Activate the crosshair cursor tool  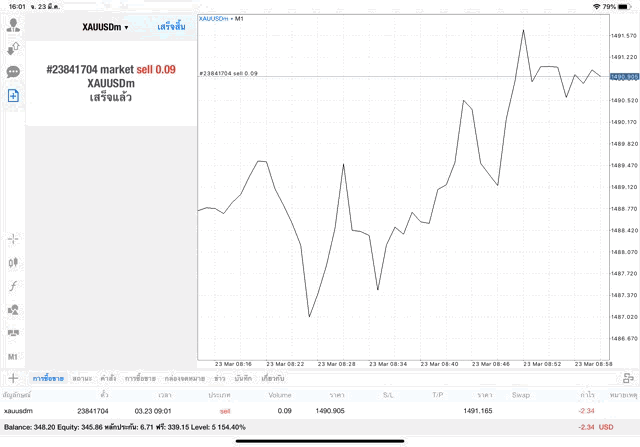[13, 239]
